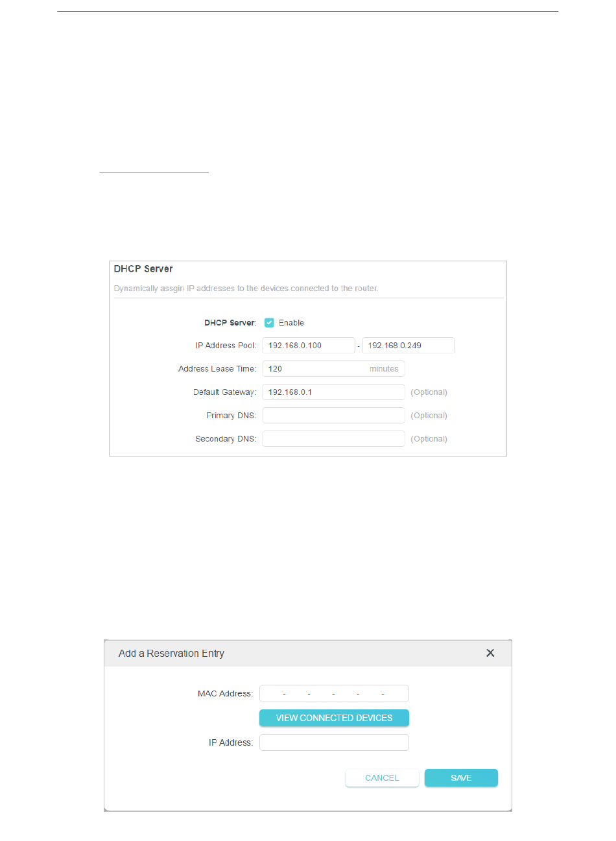Click the 'Address Lease Time:' label
This screenshot has height=841, width=616.
[217, 369]
